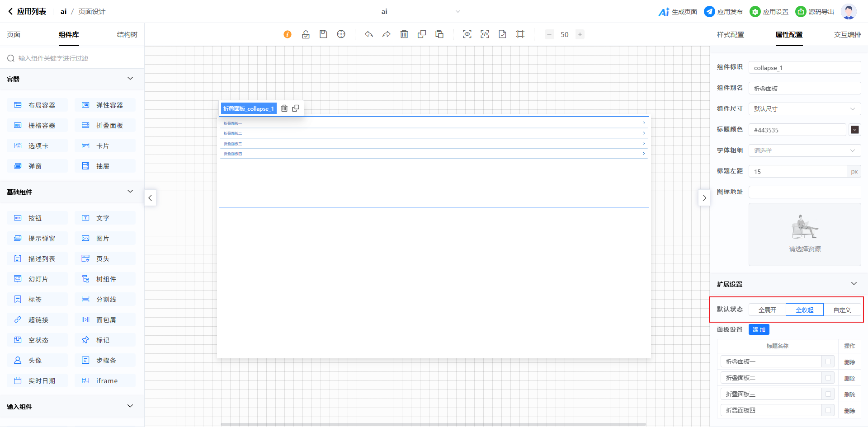Viewport: 868px width, 427px height.
Task: Click the orange info icon
Action: click(x=288, y=34)
